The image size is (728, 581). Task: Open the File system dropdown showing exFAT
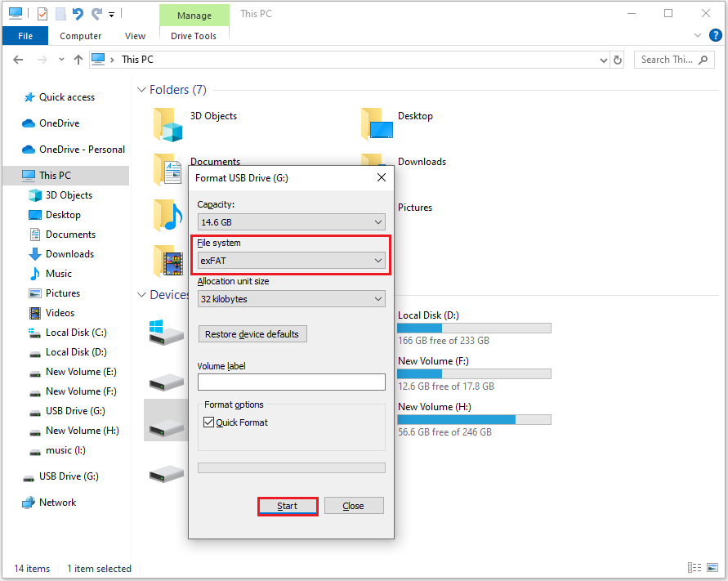tap(292, 261)
